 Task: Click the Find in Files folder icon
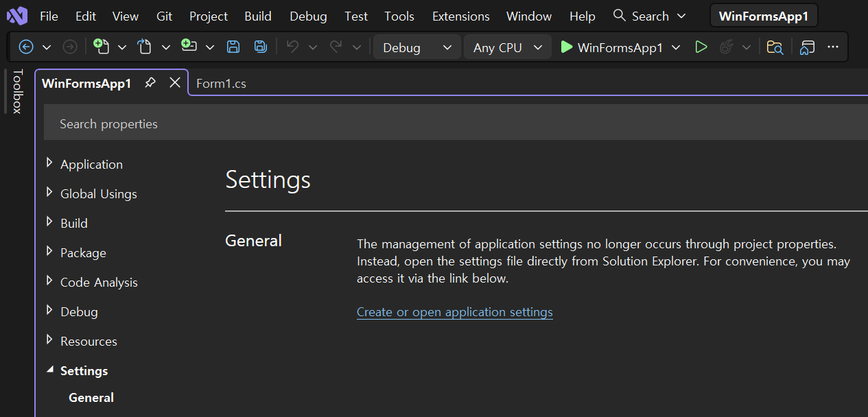pyautogui.click(x=775, y=47)
